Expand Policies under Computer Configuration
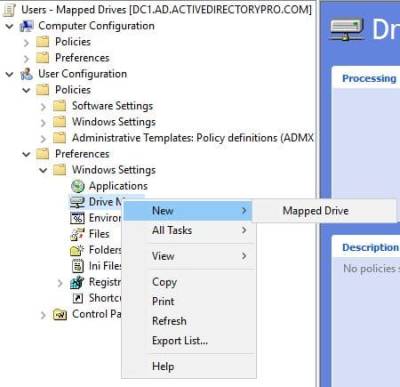400x387 pixels. (x=26, y=42)
